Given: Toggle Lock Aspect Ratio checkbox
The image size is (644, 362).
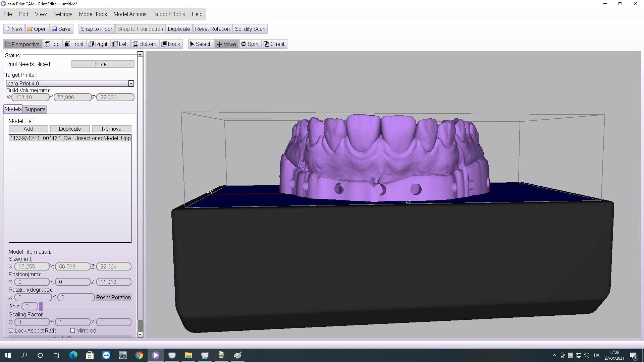Looking at the screenshot, I should [x=11, y=330].
